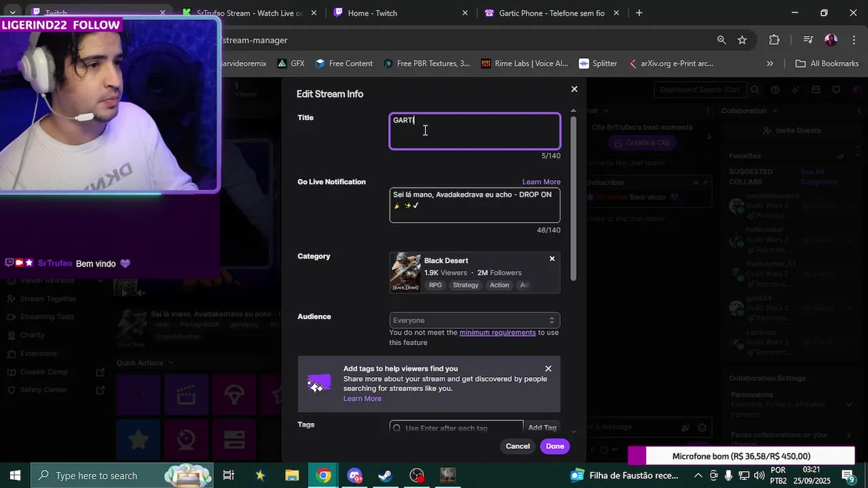This screenshot has height=488, width=868.
Task: Open the Free Content bookmark
Action: 344,64
